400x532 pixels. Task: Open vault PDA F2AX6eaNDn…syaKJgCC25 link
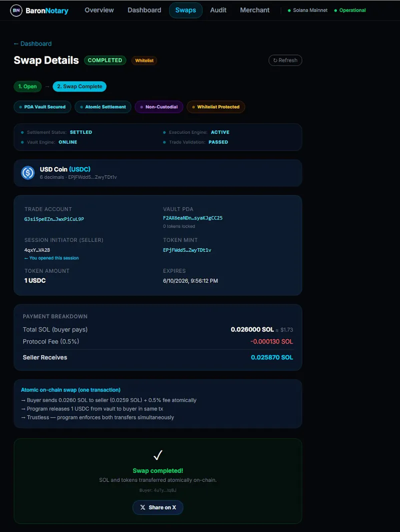tap(192, 218)
